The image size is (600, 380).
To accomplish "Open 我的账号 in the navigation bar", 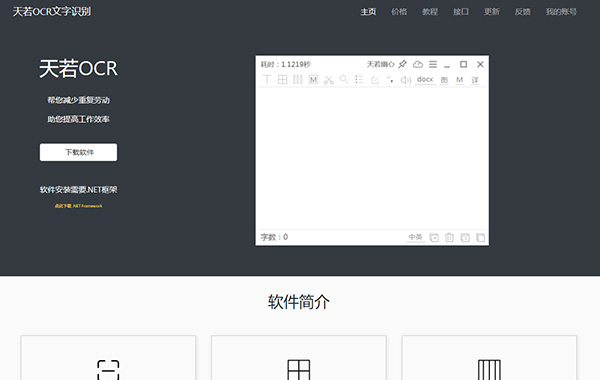I will [561, 12].
